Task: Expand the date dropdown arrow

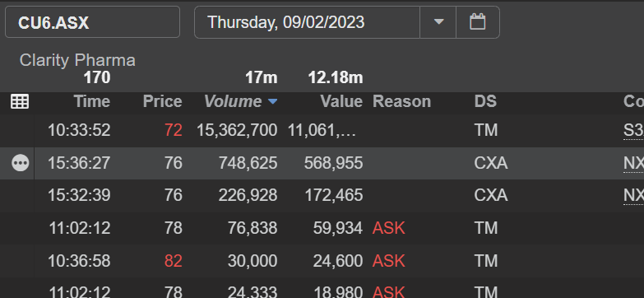Action: pos(438,21)
